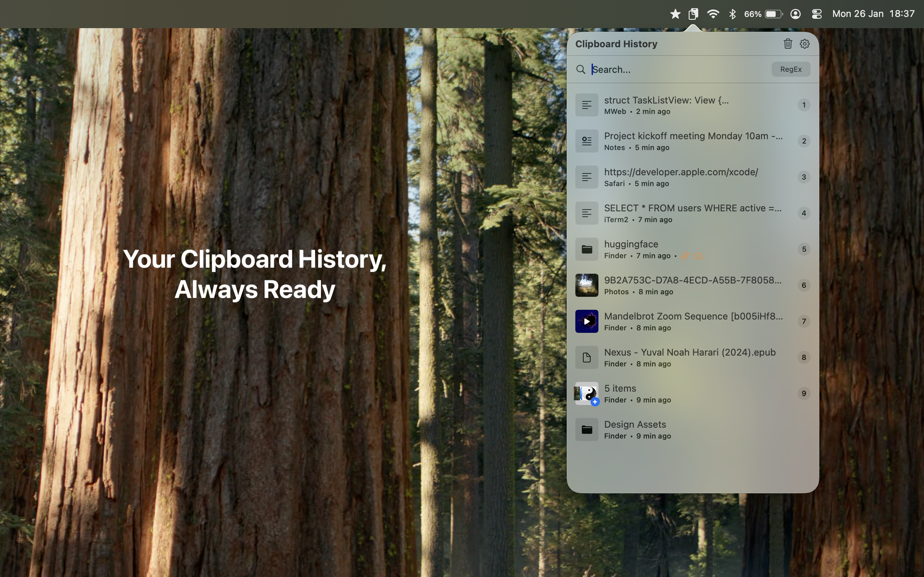Viewport: 924px width, 577px height.
Task: Open Control Center from menu bar
Action: coord(816,14)
